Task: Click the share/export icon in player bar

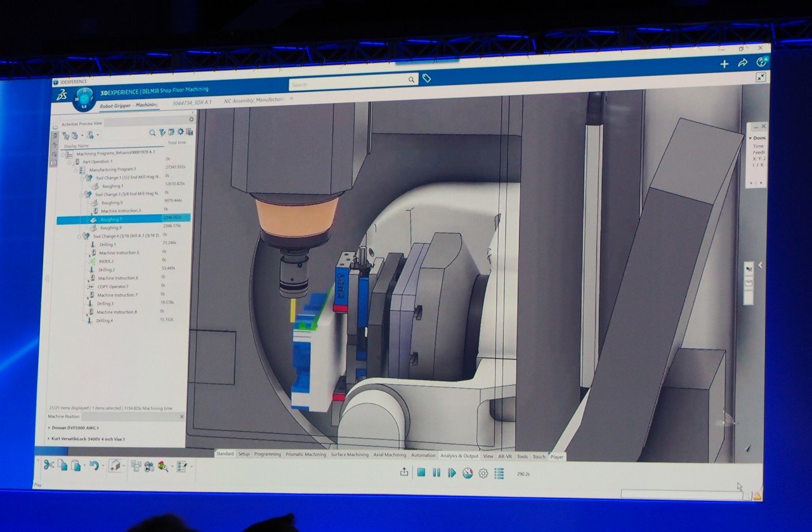Action: (x=404, y=472)
